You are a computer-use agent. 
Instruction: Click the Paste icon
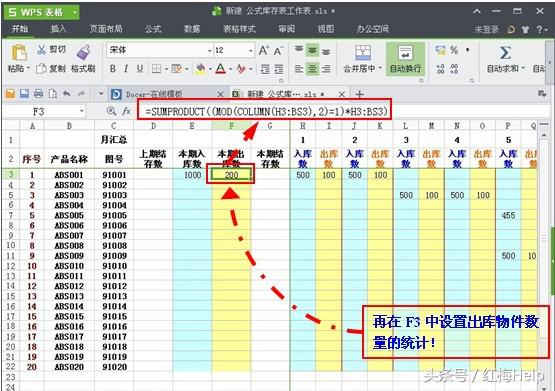click(19, 53)
